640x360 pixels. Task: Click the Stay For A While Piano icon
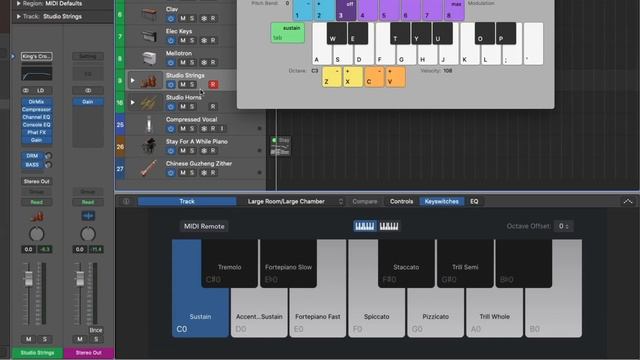click(149, 147)
